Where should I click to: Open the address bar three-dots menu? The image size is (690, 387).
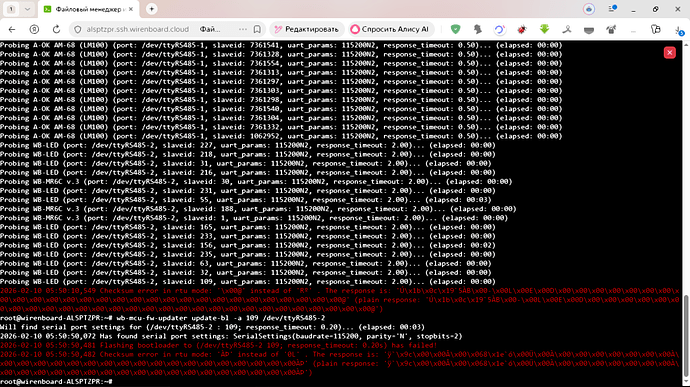(x=242, y=29)
